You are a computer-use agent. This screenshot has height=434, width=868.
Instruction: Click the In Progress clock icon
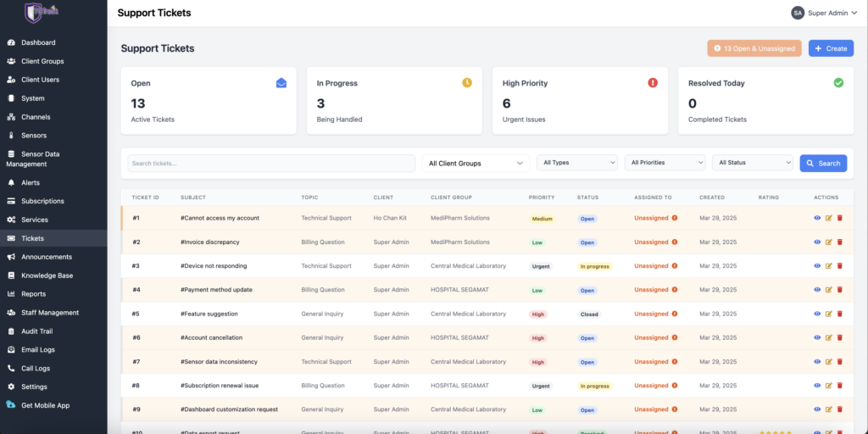tap(466, 83)
